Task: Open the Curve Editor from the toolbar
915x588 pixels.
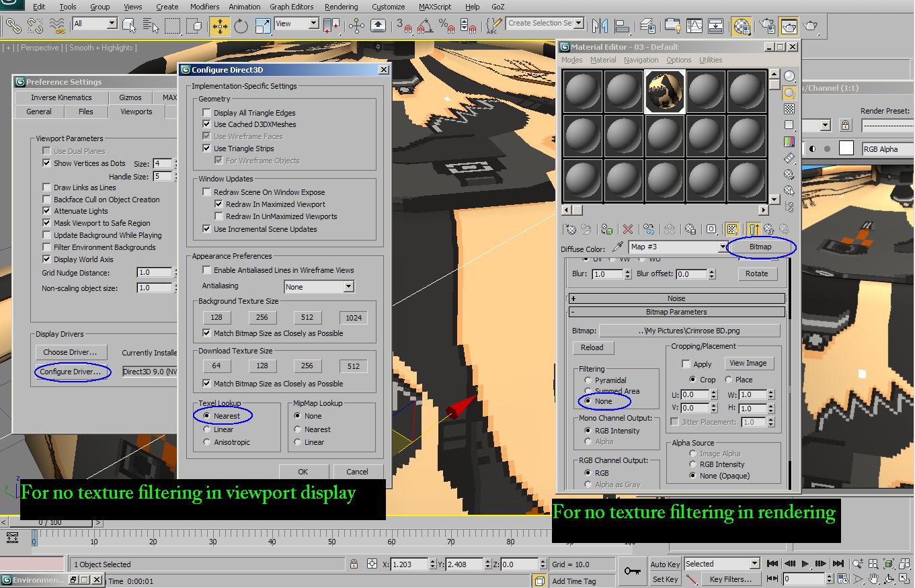Action: click(x=694, y=26)
